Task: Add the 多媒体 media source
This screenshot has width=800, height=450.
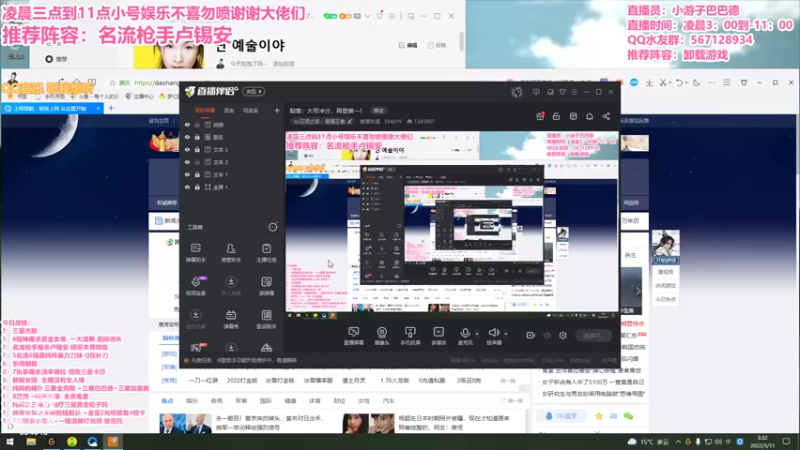Action: pyautogui.click(x=439, y=336)
